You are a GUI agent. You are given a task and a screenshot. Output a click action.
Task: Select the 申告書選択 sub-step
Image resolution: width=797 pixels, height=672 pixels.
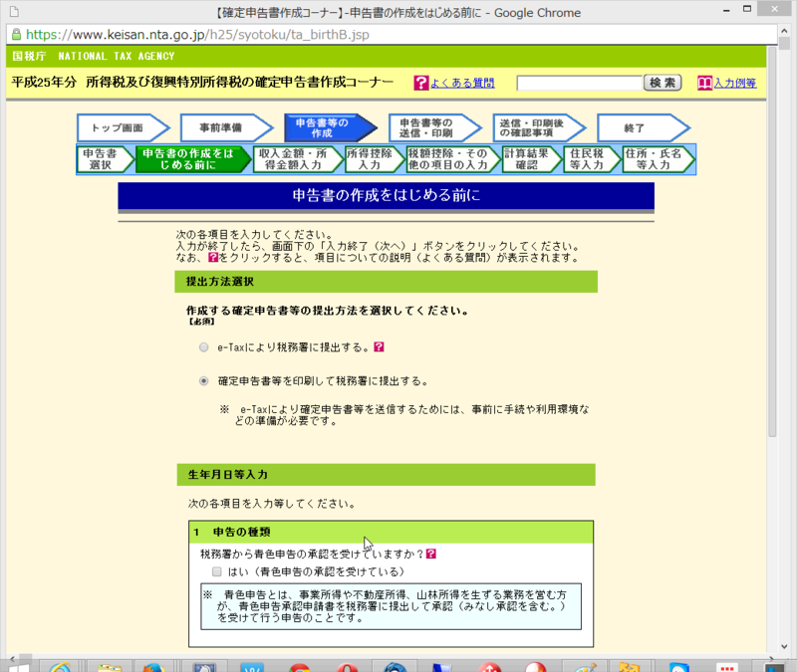[106, 159]
